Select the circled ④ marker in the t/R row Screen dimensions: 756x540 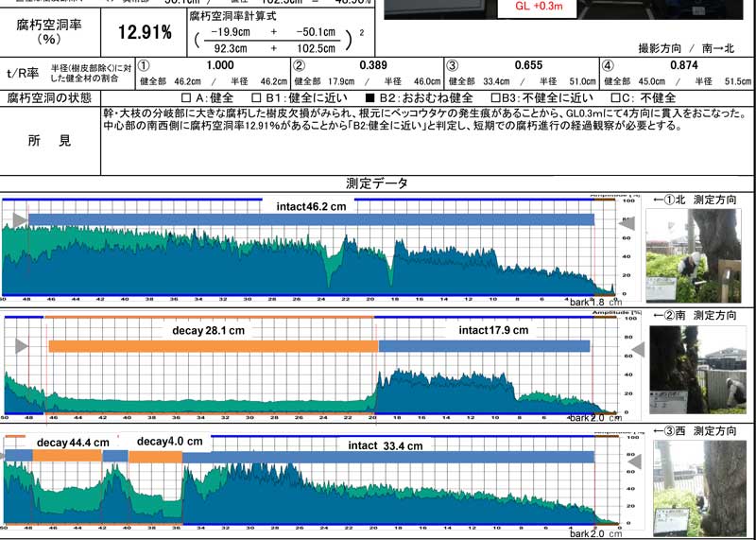pyautogui.click(x=608, y=66)
